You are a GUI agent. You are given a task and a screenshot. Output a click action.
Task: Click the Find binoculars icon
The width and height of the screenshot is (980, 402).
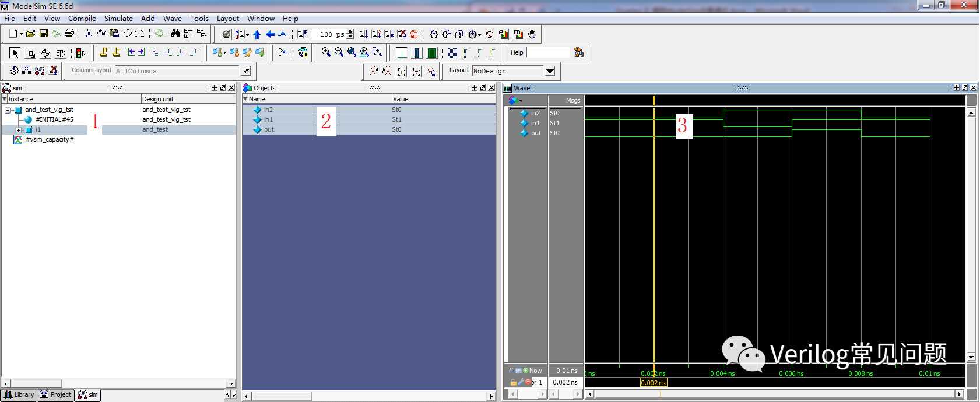[x=175, y=34]
